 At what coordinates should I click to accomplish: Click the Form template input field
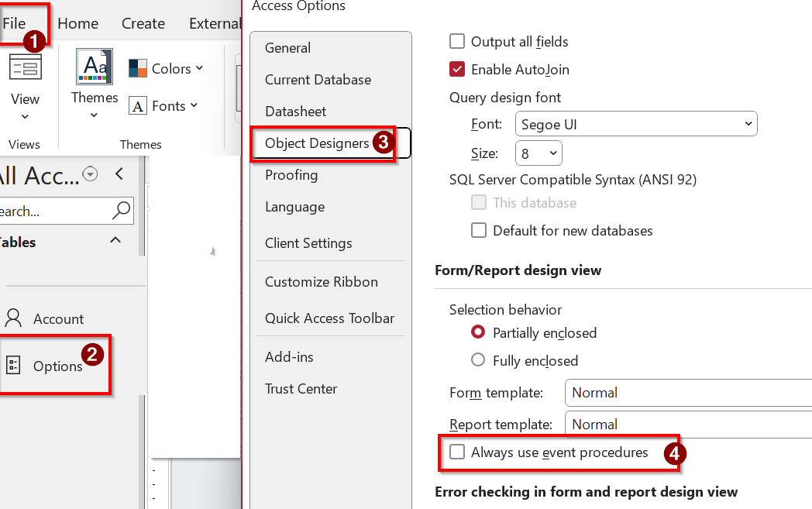(x=688, y=393)
